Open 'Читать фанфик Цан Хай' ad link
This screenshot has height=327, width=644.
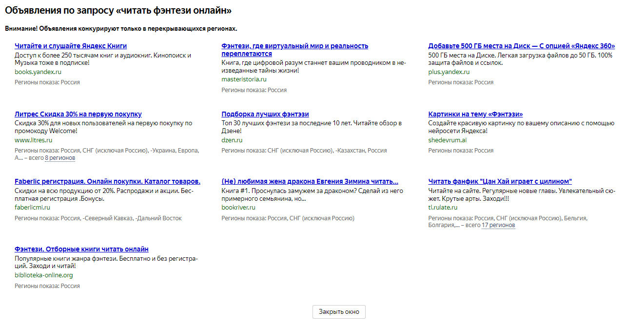click(x=500, y=181)
